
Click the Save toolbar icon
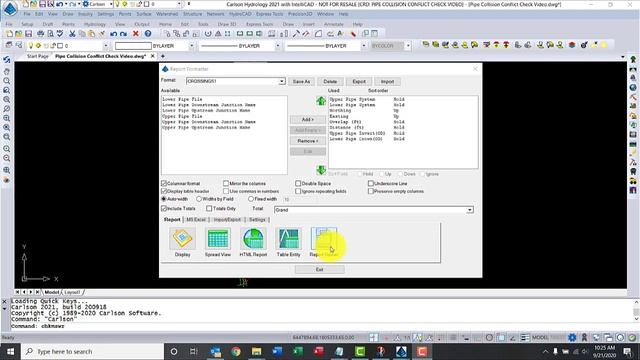pos(29,34)
